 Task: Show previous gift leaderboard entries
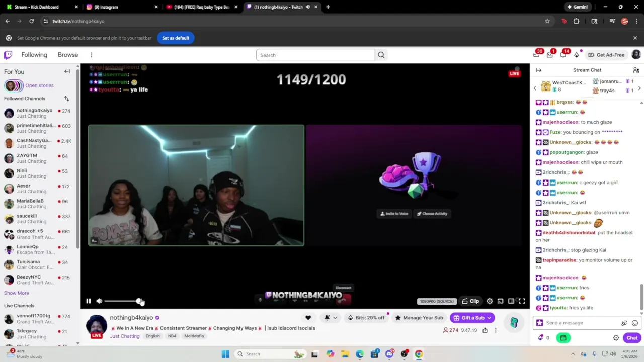tap(535, 88)
